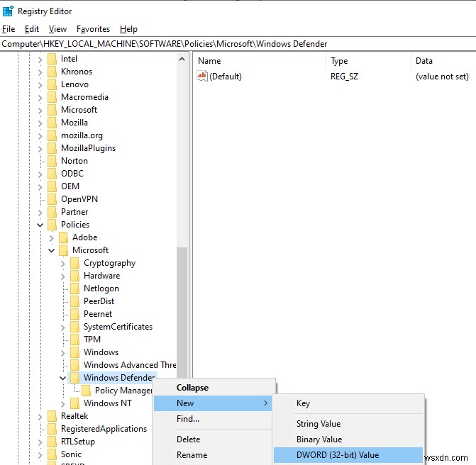
Task: Open the Edit menu
Action: coord(32,29)
